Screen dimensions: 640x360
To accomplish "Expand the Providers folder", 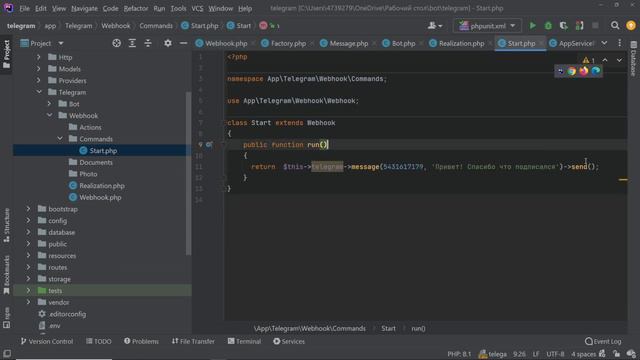I will [x=39, y=80].
